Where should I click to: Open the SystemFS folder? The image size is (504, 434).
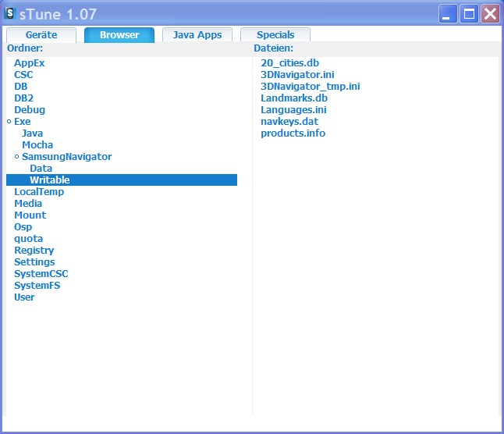tap(37, 286)
